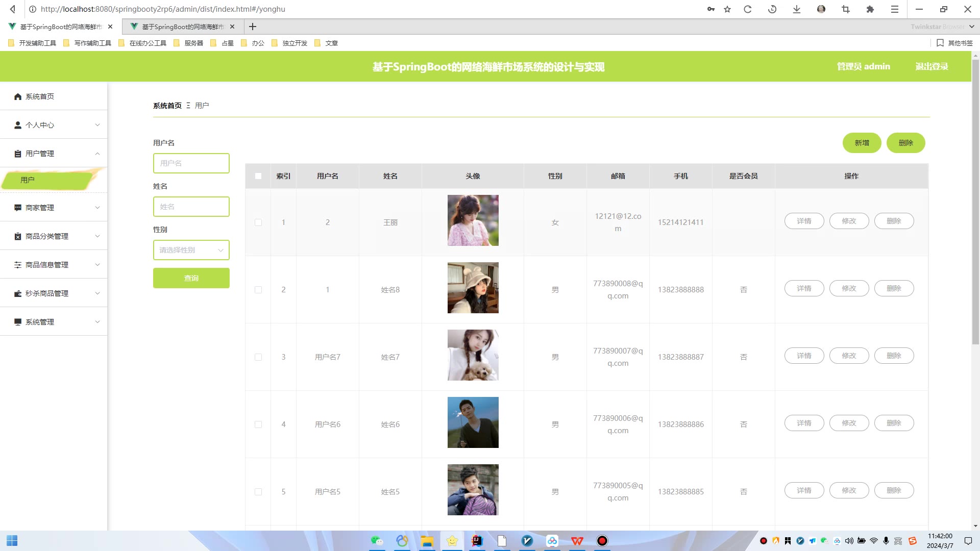Click the green 查询 search button
Screen dimensions: 980x551
pyautogui.click(x=191, y=278)
